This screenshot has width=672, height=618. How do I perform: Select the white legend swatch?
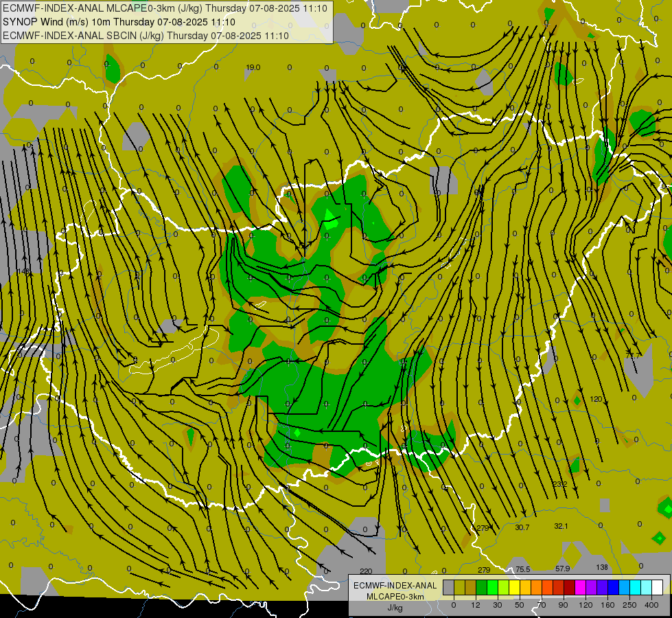pos(658,587)
